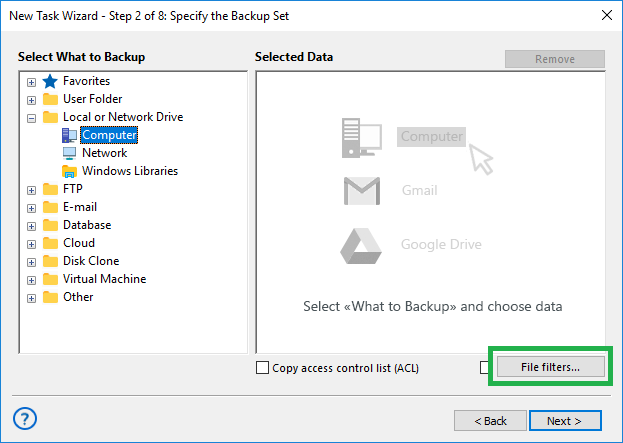Collapse Local or Network Drive node

pos(31,118)
